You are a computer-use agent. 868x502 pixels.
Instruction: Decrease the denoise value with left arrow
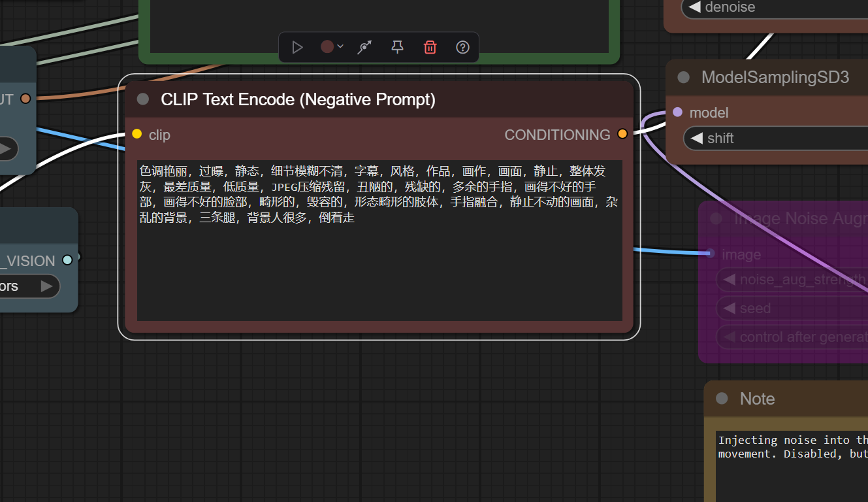point(695,7)
